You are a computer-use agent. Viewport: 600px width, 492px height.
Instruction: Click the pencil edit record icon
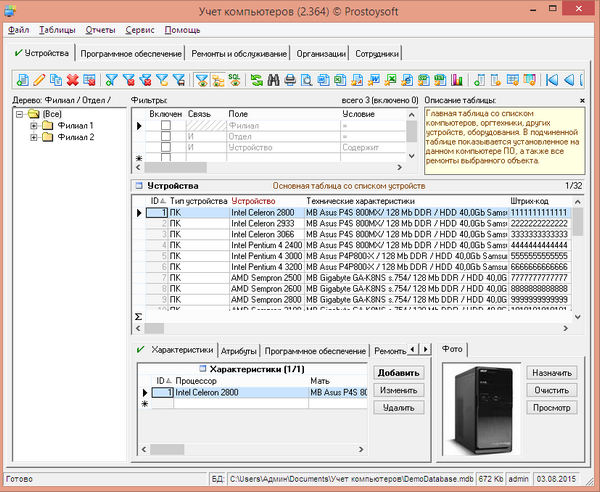coord(38,79)
